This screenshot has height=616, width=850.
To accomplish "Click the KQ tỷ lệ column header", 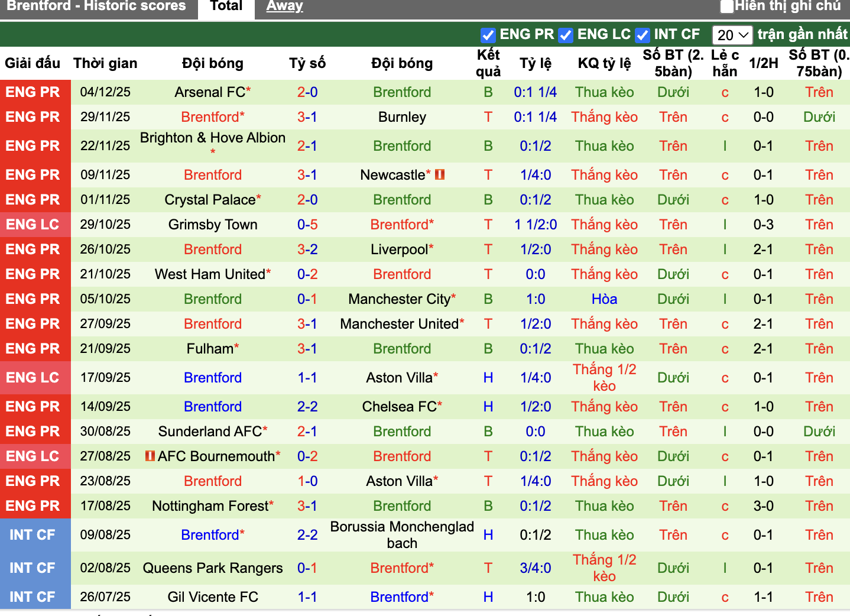I will point(604,63).
